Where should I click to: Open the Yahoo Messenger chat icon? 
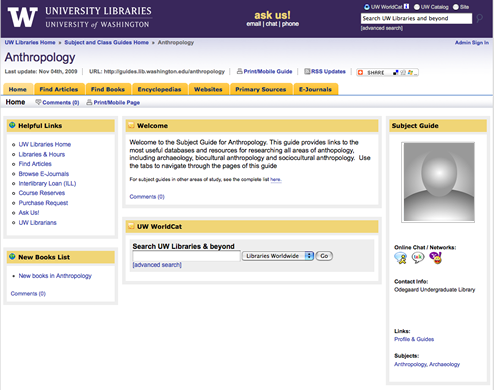(435, 258)
